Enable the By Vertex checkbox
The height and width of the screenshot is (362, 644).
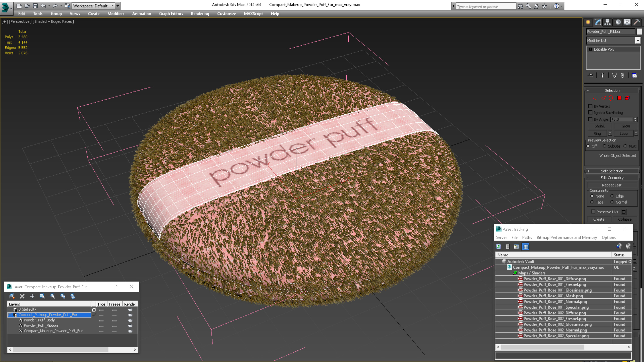[x=590, y=106]
